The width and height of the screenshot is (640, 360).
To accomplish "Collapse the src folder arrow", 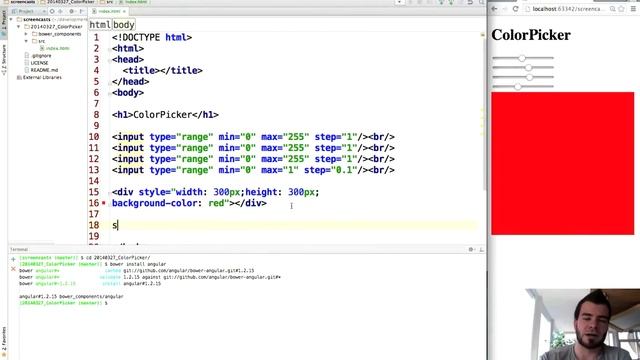I will tap(26, 41).
